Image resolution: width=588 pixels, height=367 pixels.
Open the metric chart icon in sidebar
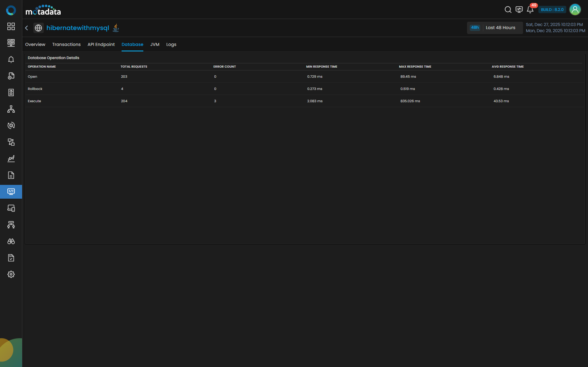pos(11,159)
